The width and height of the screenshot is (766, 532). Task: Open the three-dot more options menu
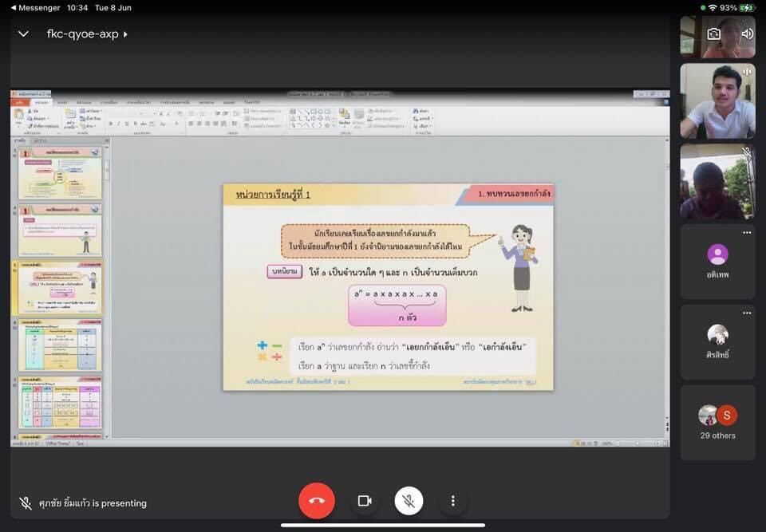tap(452, 501)
